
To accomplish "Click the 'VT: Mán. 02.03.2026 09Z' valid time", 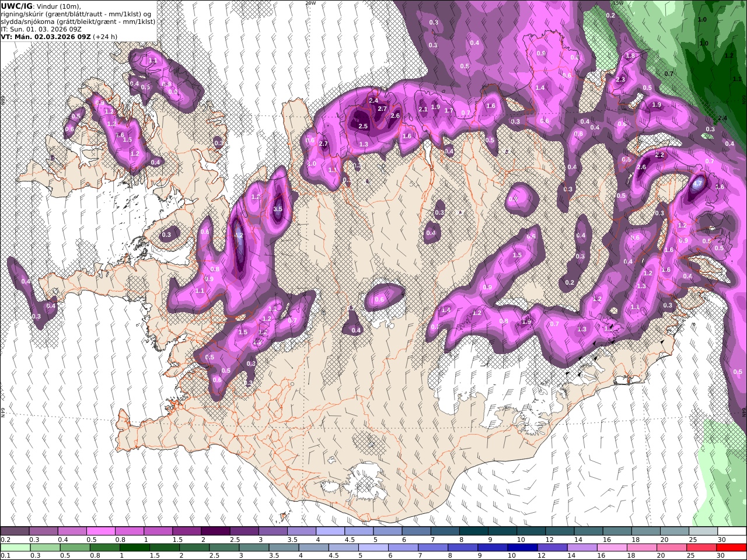I will tap(46, 36).
